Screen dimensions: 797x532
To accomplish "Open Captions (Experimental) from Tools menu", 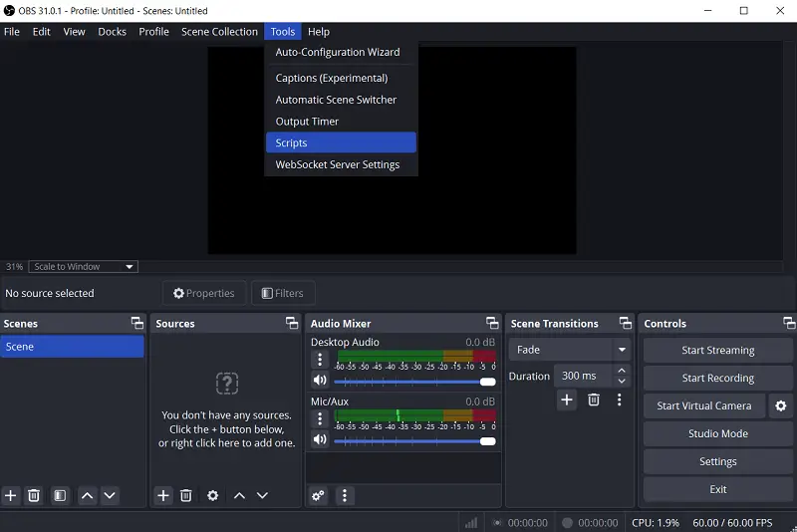I will tap(341, 78).
